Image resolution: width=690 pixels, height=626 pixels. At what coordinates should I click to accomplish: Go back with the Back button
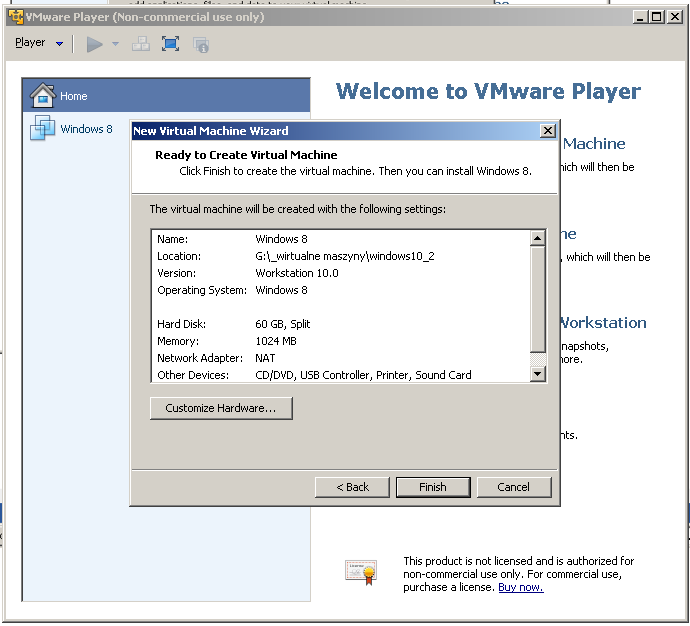click(x=352, y=487)
